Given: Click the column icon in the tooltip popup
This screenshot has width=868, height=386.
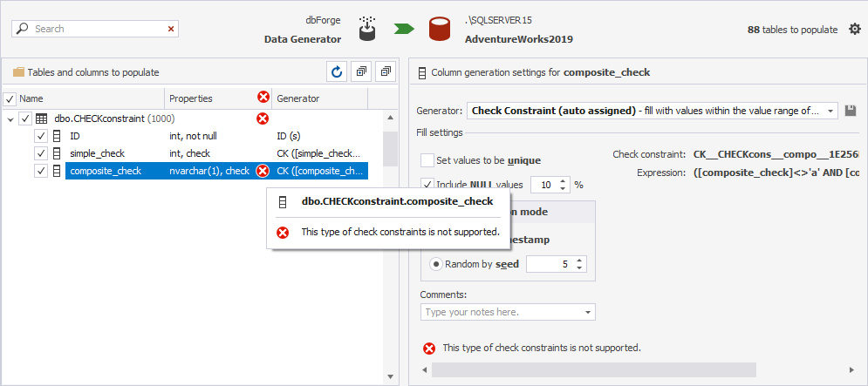Looking at the screenshot, I should click(x=283, y=202).
